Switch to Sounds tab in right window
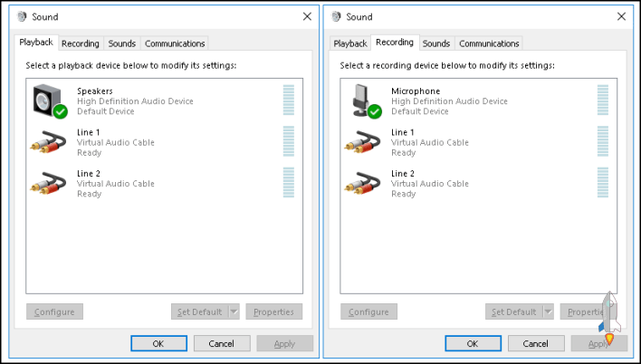The image size is (641, 364). pos(435,43)
